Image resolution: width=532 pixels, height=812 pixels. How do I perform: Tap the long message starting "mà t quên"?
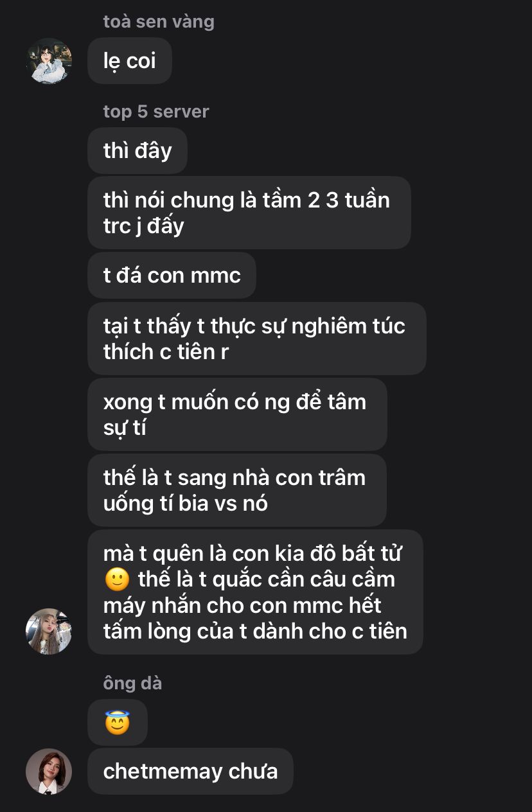255,592
